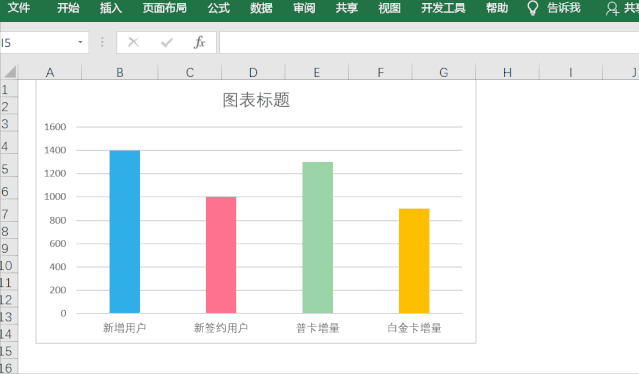Click the share person icon
639x374 pixels.
612,9
